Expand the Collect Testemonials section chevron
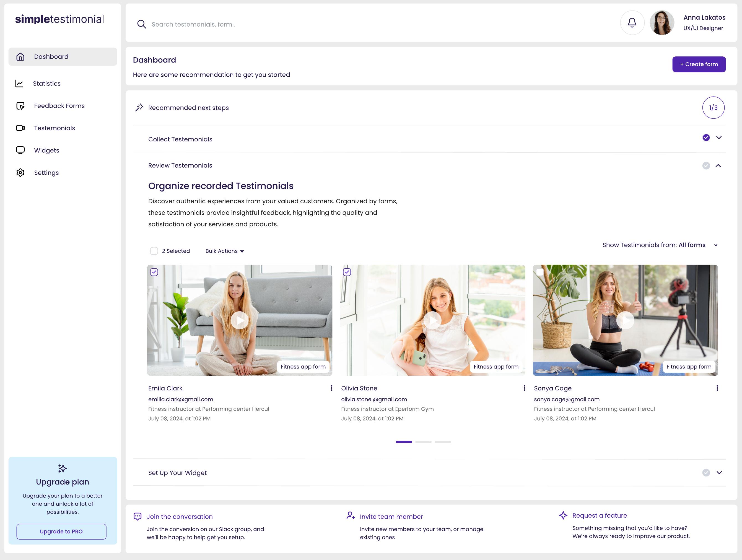 pos(719,138)
